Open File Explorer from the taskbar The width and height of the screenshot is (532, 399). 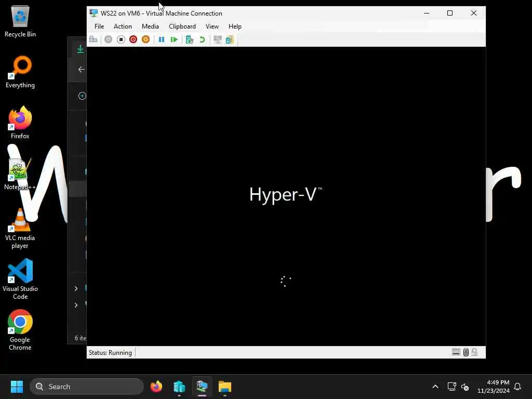point(224,387)
